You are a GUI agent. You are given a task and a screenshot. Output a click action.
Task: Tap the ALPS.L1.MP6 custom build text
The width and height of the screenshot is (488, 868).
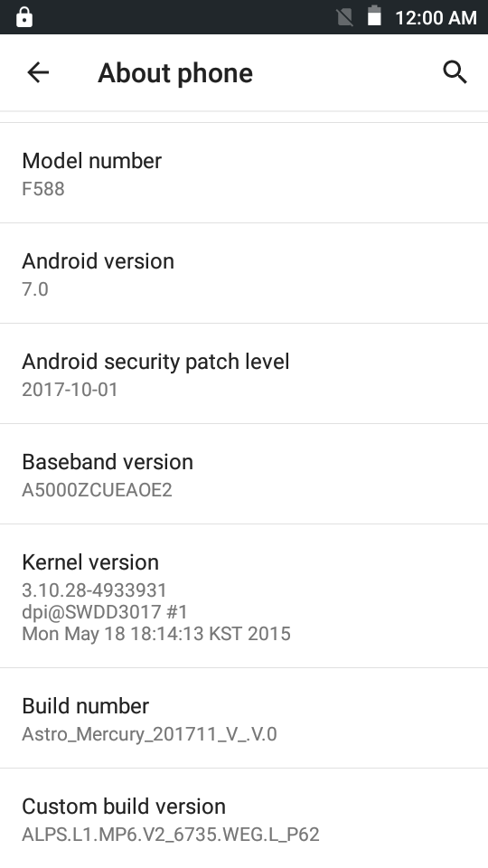point(171,835)
